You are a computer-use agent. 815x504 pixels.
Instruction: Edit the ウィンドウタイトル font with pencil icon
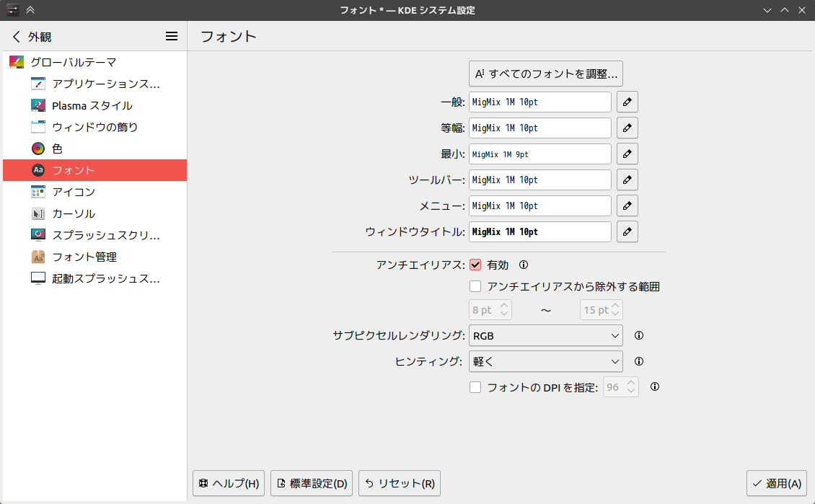pyautogui.click(x=627, y=231)
